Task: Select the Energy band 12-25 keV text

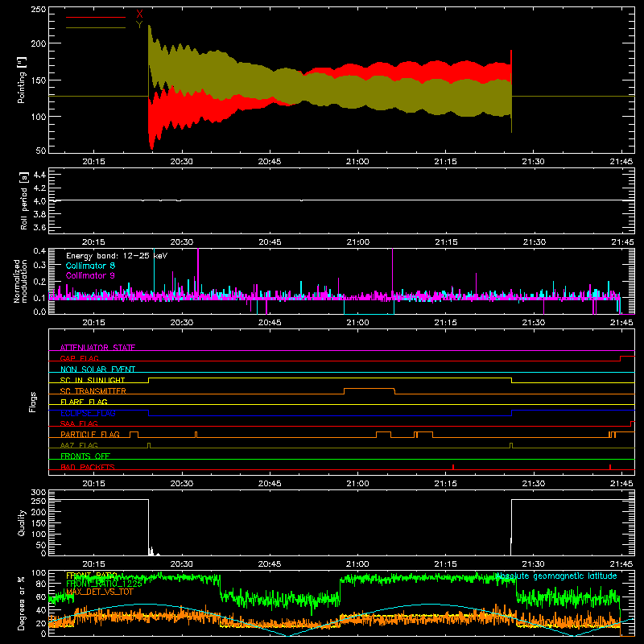Action: click(x=117, y=256)
